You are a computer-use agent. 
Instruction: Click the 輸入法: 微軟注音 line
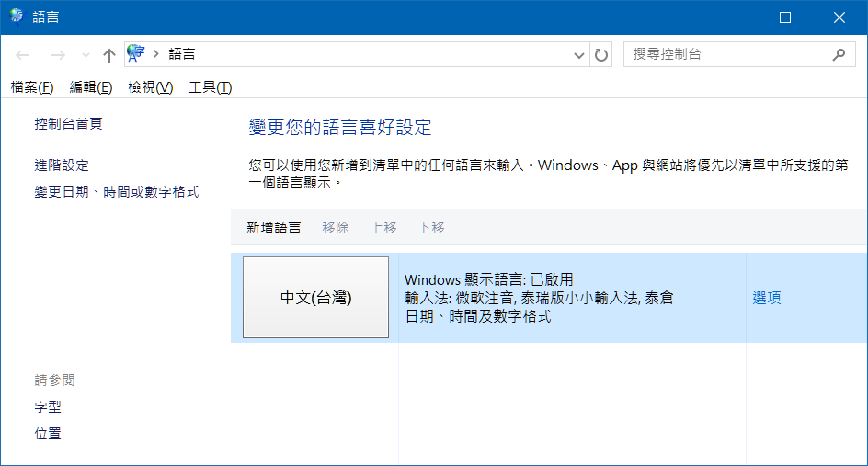tap(539, 298)
